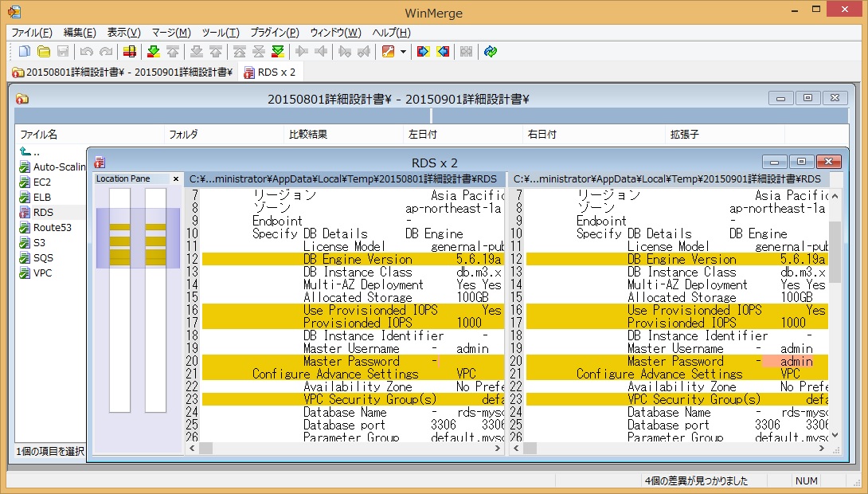Select RDS file in list

[x=37, y=212]
